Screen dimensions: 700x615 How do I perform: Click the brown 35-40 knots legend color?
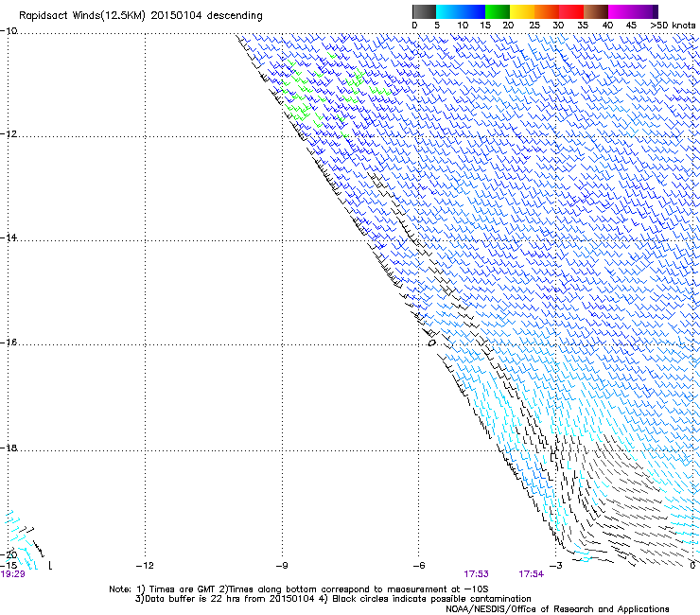pos(596,11)
